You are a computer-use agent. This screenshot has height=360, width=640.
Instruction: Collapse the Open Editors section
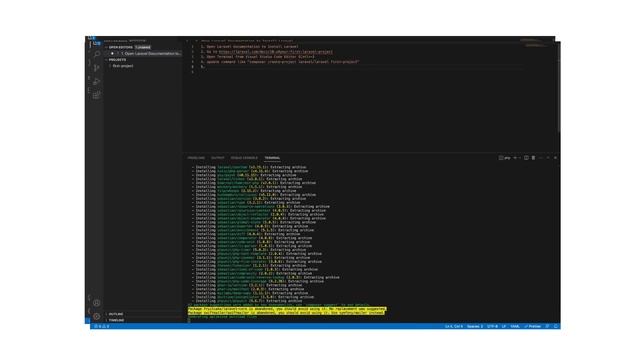coord(120,47)
